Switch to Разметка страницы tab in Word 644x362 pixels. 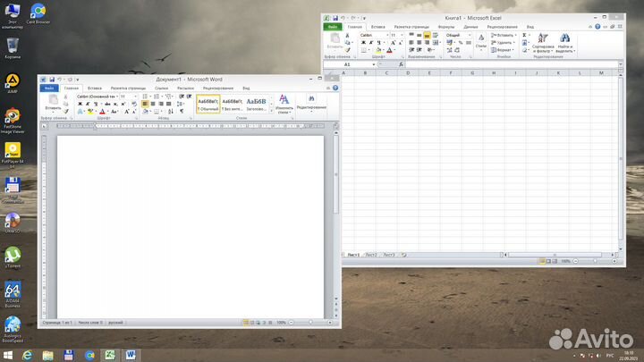tap(128, 88)
